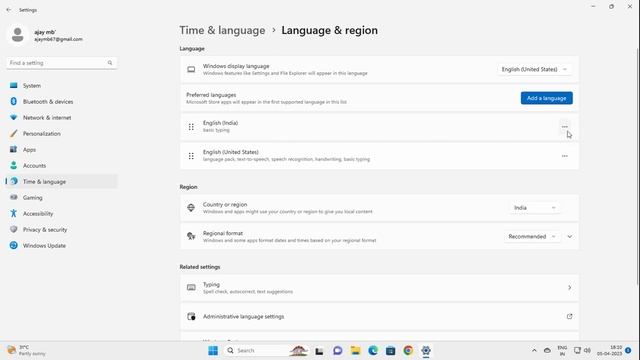Open Administrative language settings
Viewport: 640px width, 360px height.
[x=379, y=317]
